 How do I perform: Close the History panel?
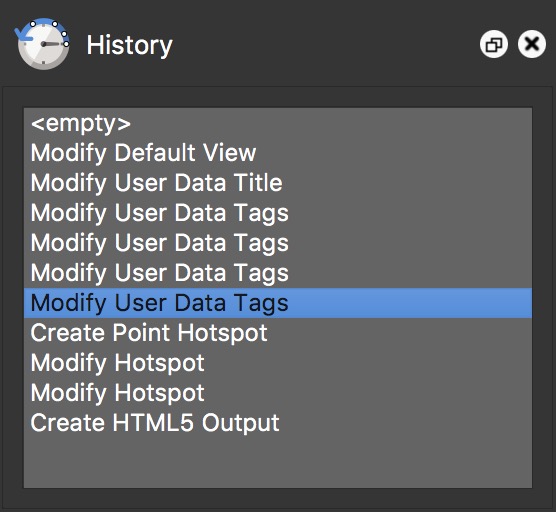532,45
